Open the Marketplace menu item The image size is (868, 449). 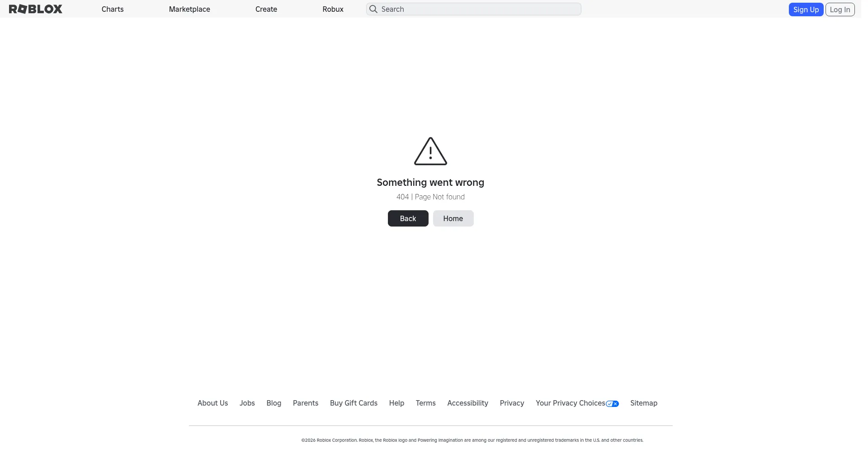(x=189, y=9)
